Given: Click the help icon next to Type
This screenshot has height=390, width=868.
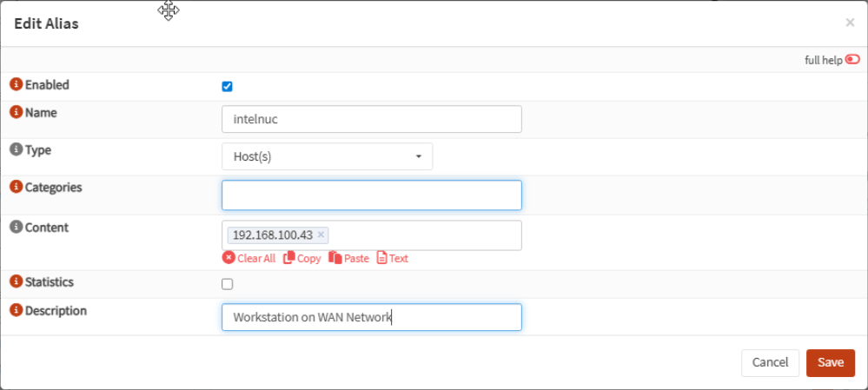Looking at the screenshot, I should coord(16,150).
